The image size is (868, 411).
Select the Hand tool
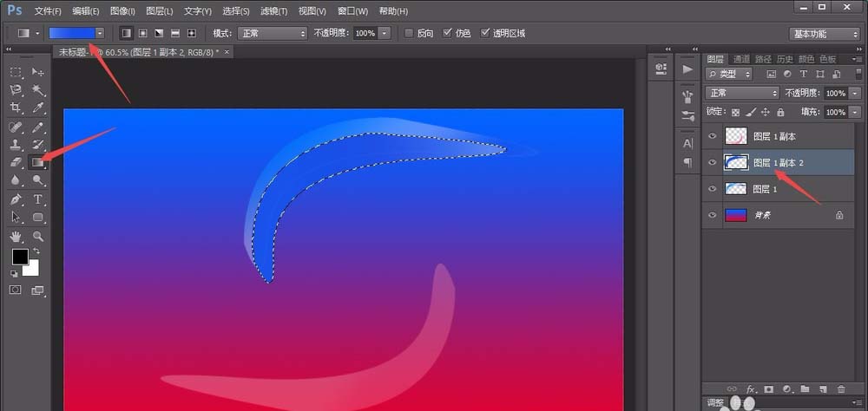pyautogui.click(x=16, y=236)
